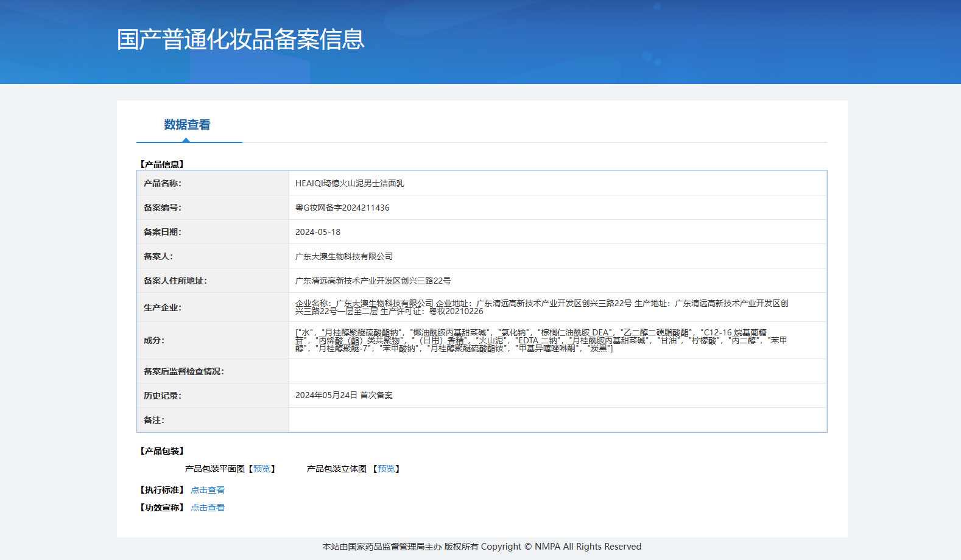Select the 数据查看 tab
The width and height of the screenshot is (961, 560).
point(187,125)
